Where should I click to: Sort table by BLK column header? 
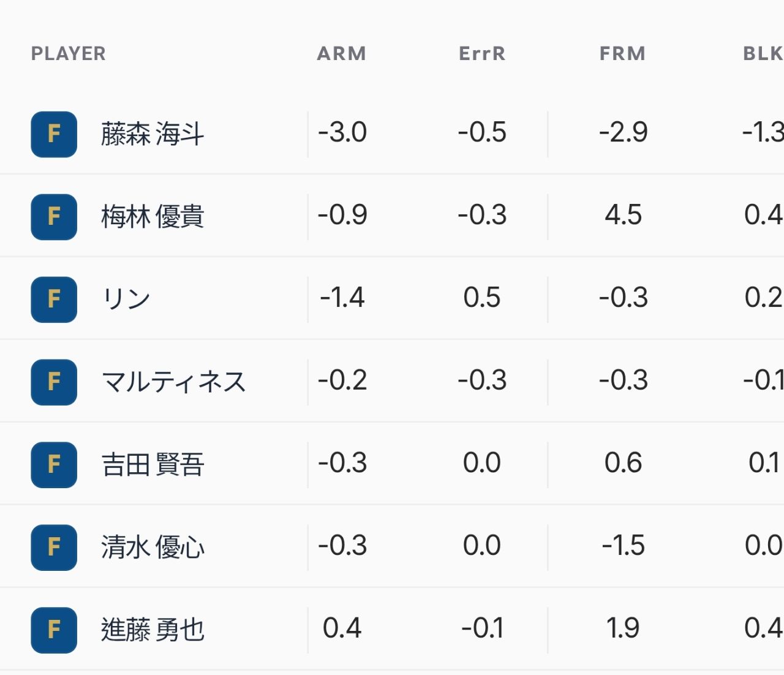(x=763, y=54)
